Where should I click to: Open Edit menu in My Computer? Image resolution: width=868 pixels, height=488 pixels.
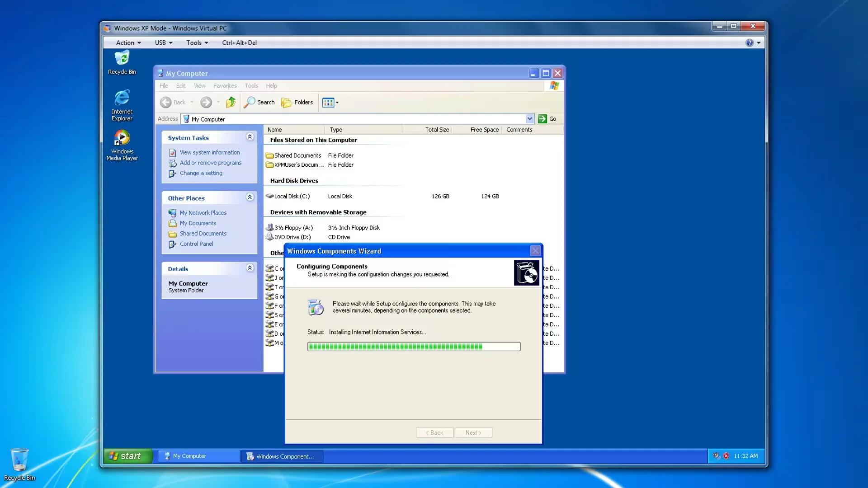pos(181,86)
